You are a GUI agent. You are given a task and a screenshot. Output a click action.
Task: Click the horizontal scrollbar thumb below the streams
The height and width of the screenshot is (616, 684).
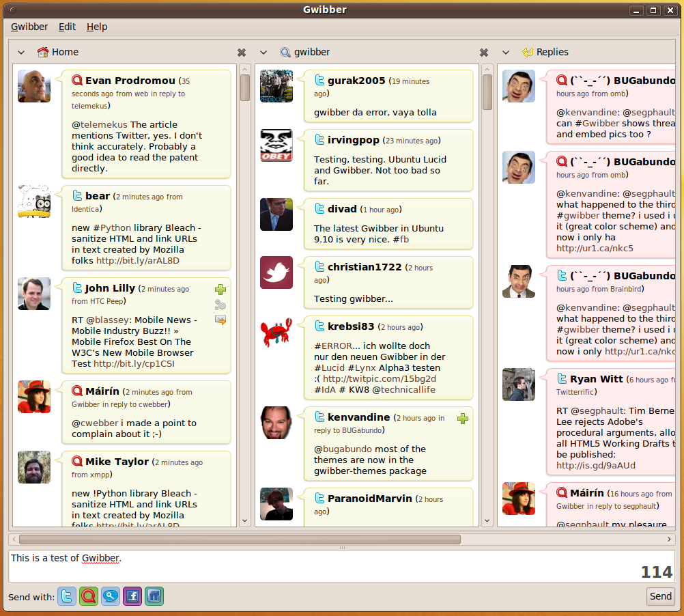(x=240, y=540)
